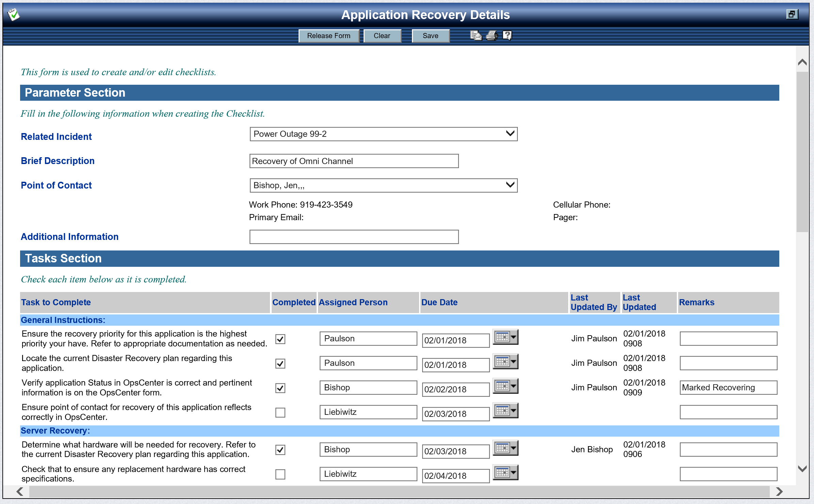
Task: Open calendar picker for first 02/03/2018 due date
Action: tap(506, 411)
